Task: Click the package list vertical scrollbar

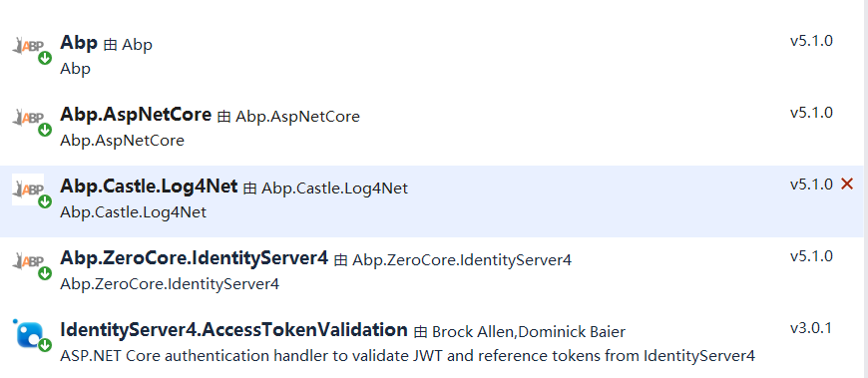Action: (x=866, y=189)
